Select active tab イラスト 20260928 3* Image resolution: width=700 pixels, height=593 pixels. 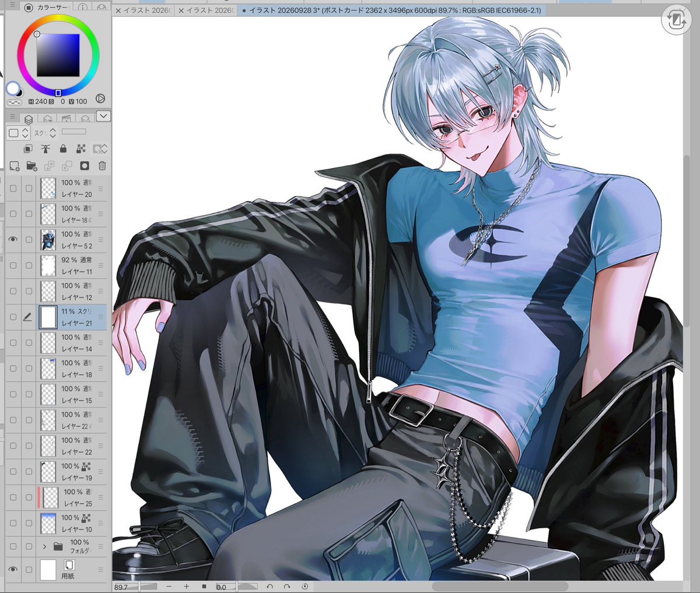click(391, 10)
